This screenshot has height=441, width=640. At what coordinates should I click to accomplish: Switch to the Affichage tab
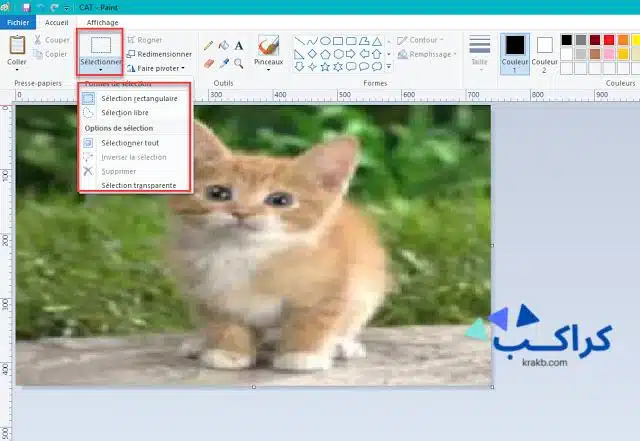click(x=102, y=22)
